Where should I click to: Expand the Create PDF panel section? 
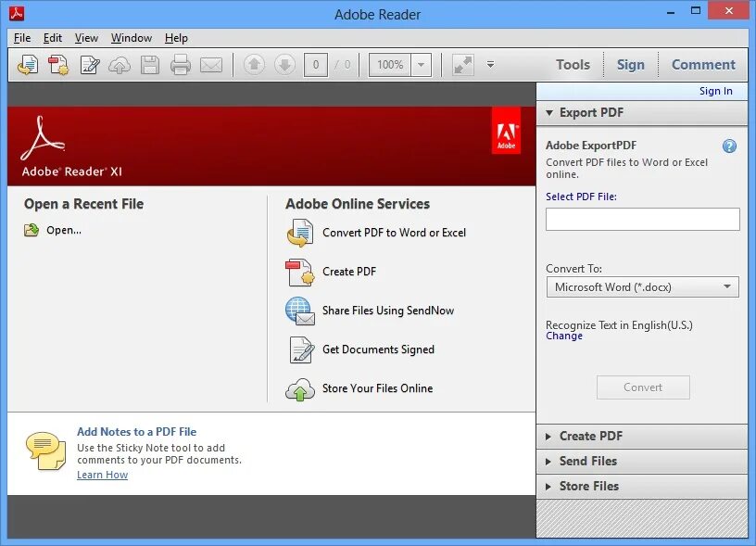(x=642, y=436)
